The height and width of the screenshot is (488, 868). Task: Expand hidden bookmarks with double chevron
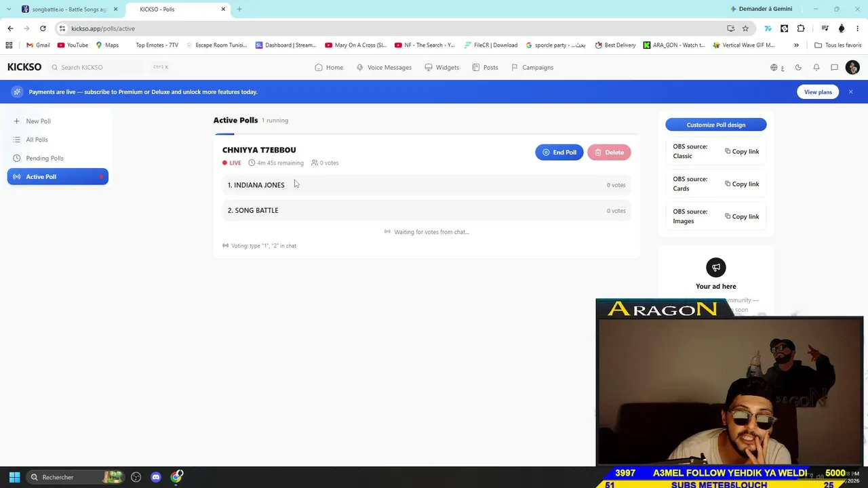796,45
